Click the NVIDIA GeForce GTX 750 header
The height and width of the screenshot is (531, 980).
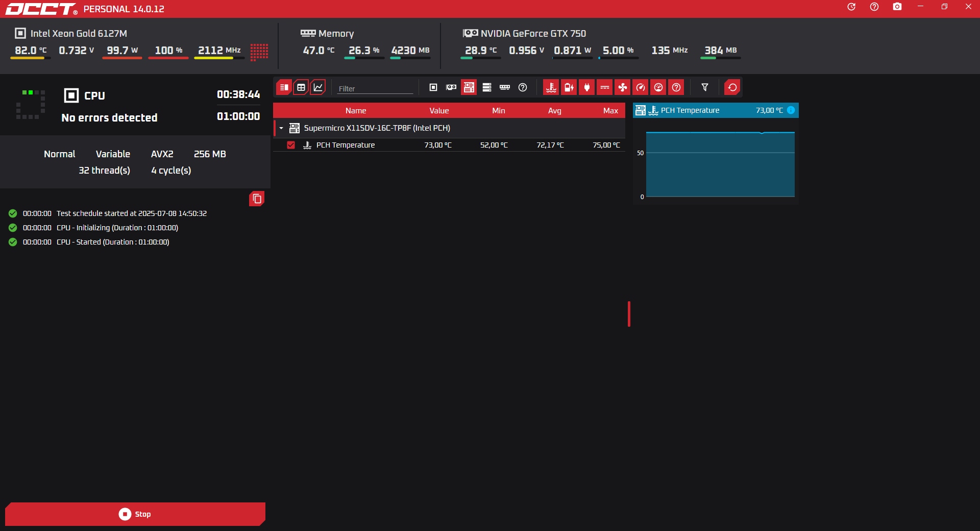click(533, 34)
